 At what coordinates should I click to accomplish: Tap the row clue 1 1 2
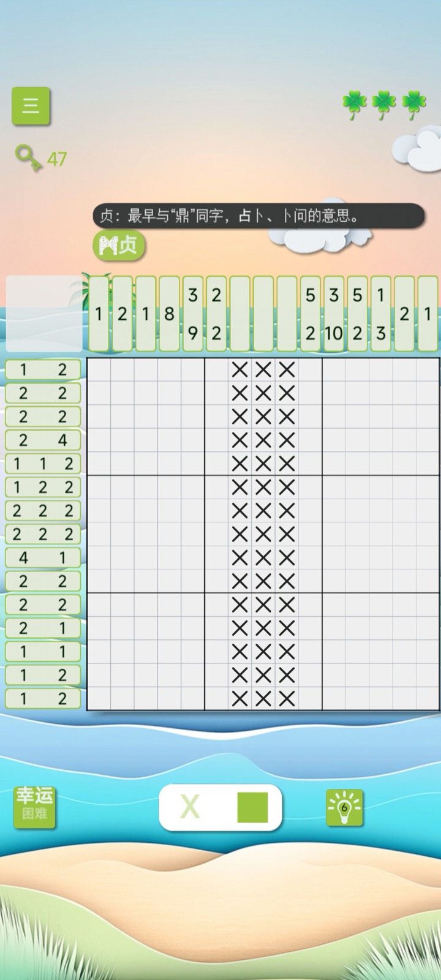click(x=43, y=464)
